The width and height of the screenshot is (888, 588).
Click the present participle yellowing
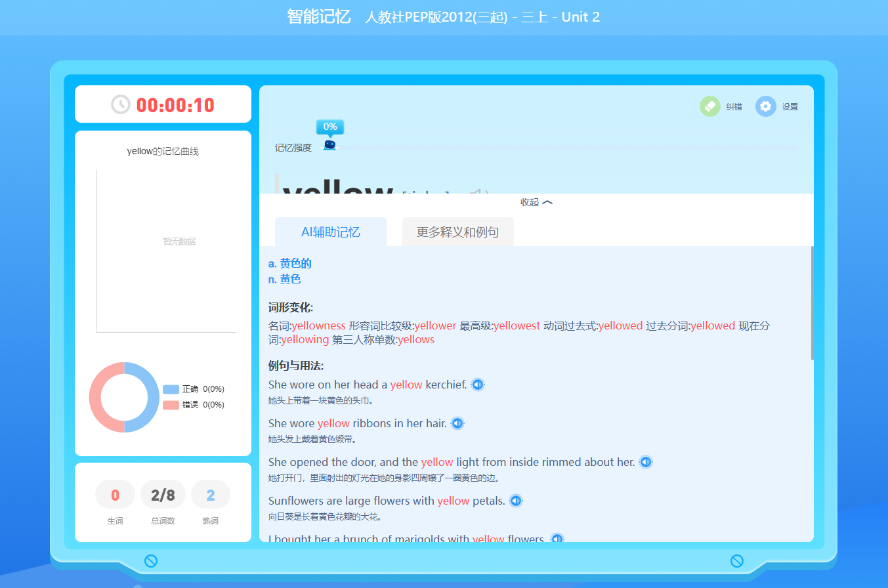pyautogui.click(x=305, y=339)
